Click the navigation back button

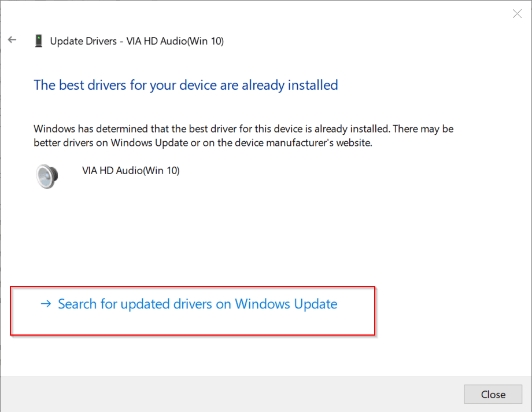(12, 39)
